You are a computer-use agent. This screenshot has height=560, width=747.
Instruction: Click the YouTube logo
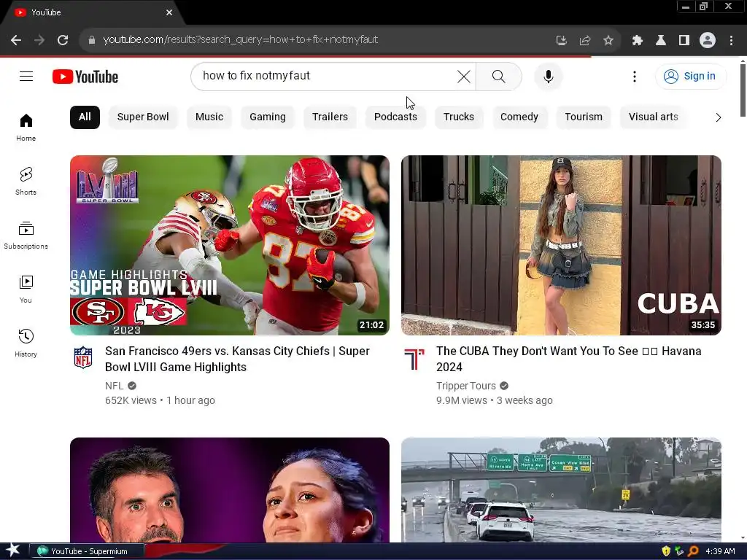point(85,77)
